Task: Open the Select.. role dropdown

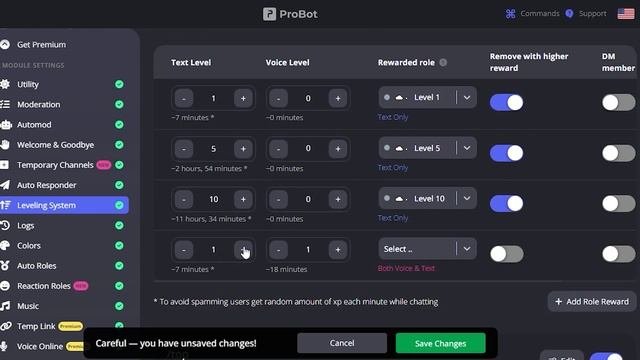Action: (427, 249)
